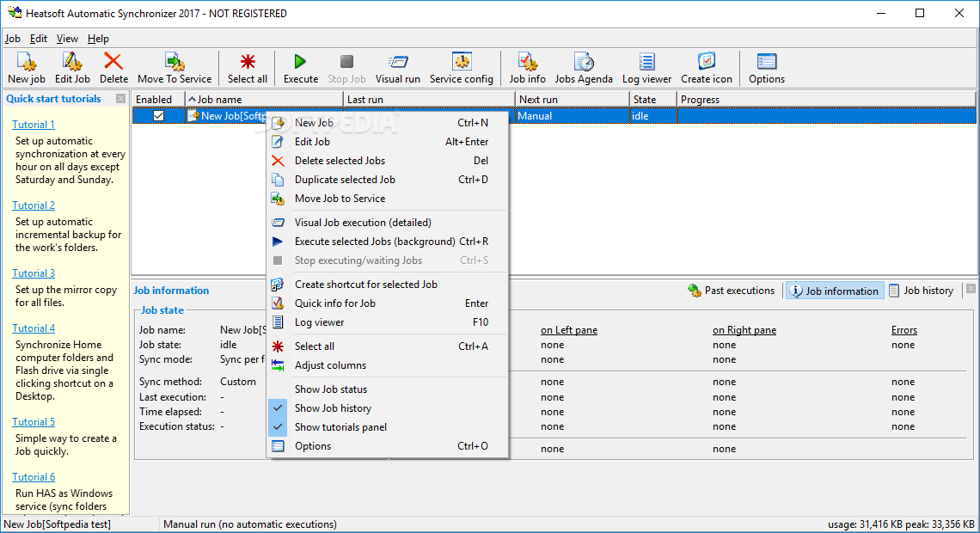Viewport: 980px width, 533px height.
Task: Click the Create icon toolbar button
Action: pyautogui.click(x=707, y=68)
